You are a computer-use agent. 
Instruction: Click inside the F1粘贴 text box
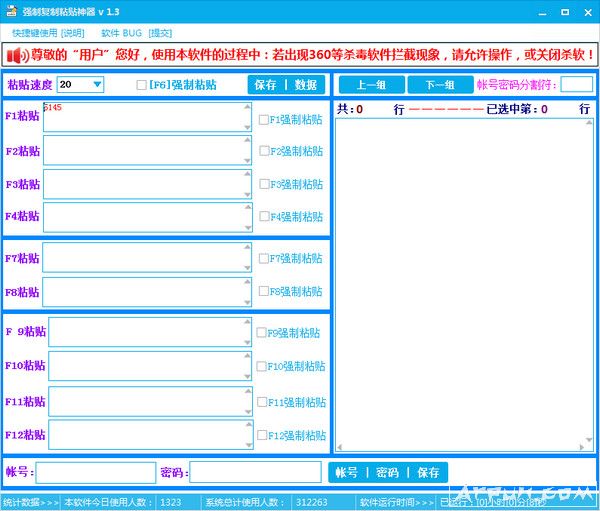pyautogui.click(x=146, y=118)
